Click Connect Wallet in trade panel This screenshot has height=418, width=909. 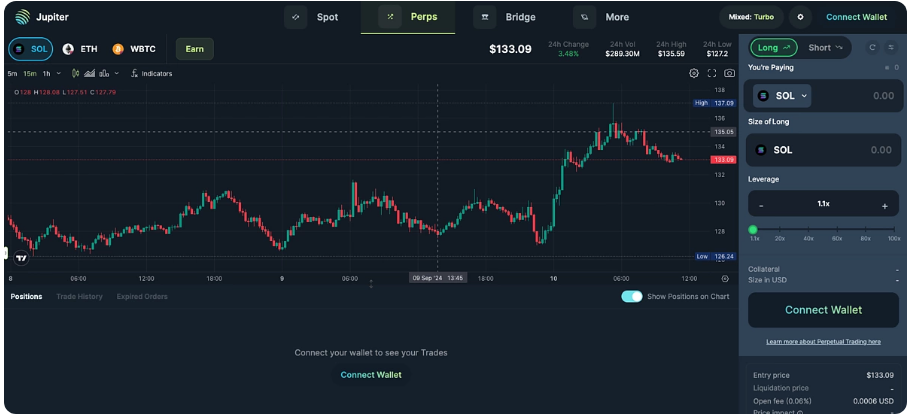coord(823,311)
